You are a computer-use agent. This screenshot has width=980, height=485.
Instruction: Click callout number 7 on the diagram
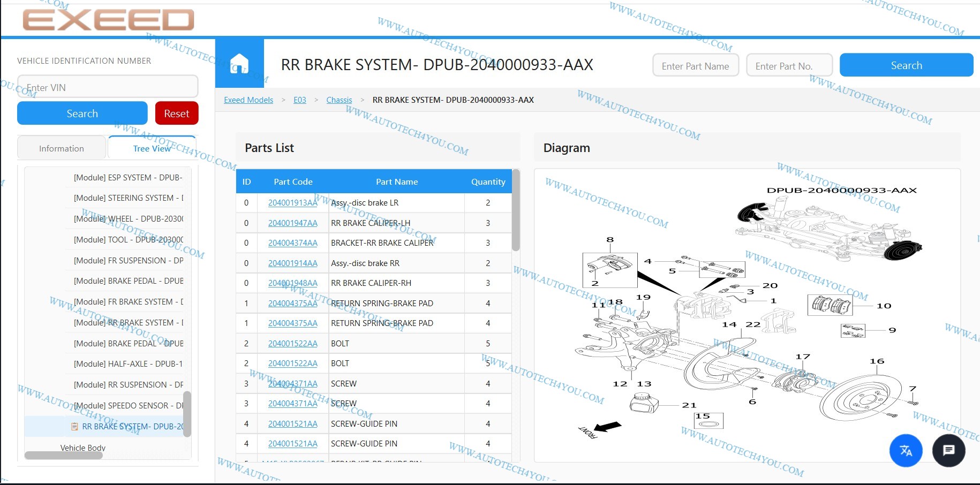pyautogui.click(x=913, y=389)
